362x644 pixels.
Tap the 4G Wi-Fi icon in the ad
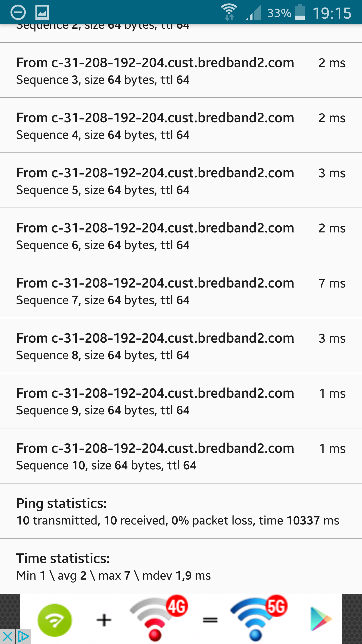point(158,619)
